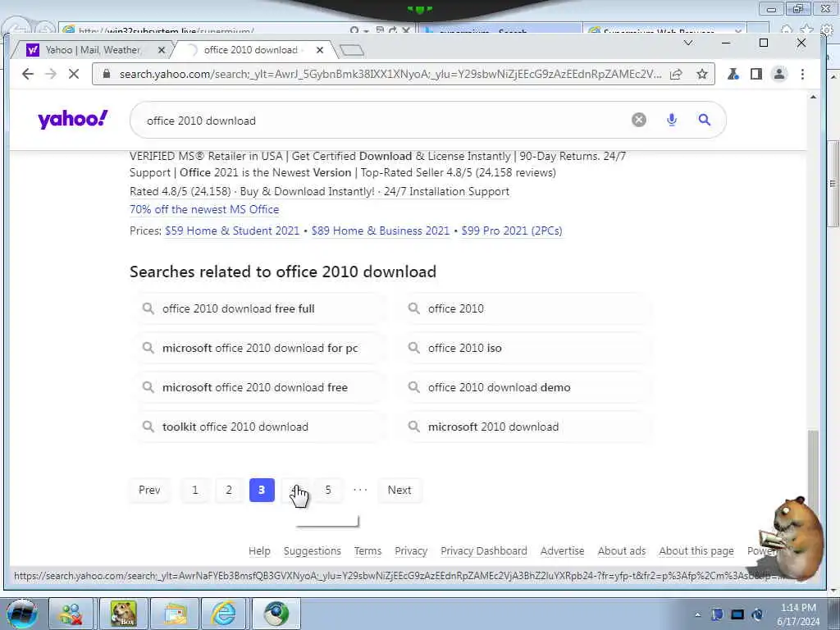
Task: Go to results page 1
Action: pyautogui.click(x=195, y=491)
